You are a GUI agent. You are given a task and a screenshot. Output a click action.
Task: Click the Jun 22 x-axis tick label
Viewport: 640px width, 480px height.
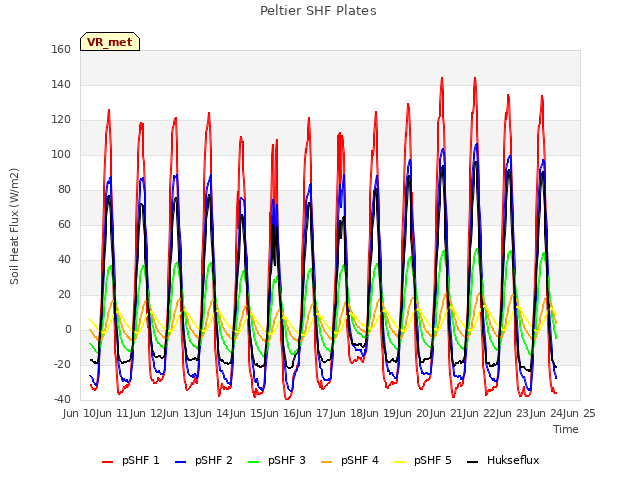click(481, 413)
